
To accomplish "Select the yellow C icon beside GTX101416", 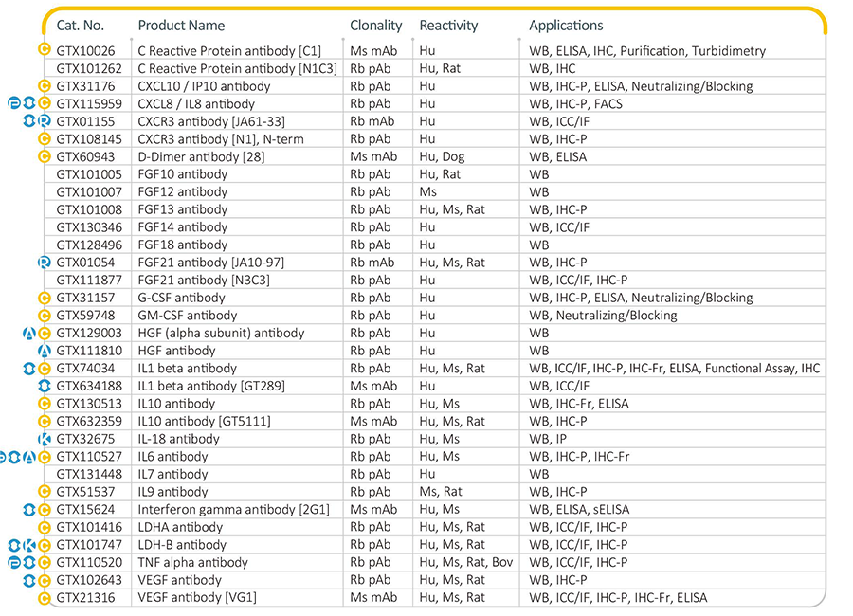I will tap(45, 527).
